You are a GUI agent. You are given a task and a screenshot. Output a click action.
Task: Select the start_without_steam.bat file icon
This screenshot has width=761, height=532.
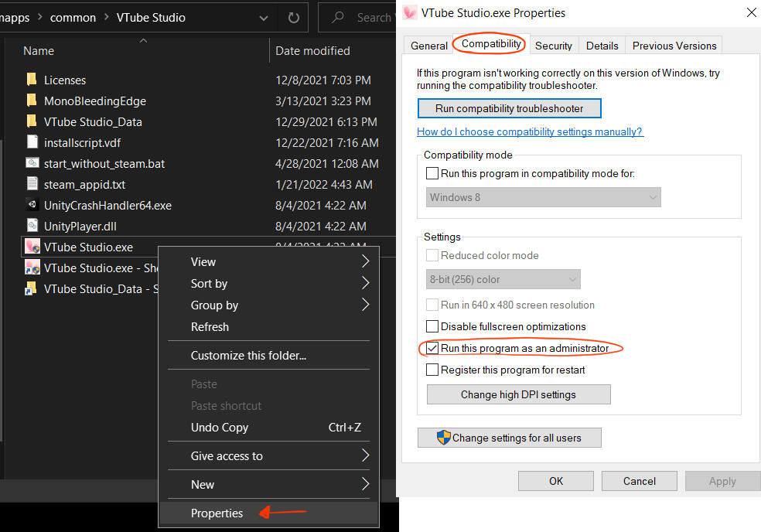coord(32,164)
